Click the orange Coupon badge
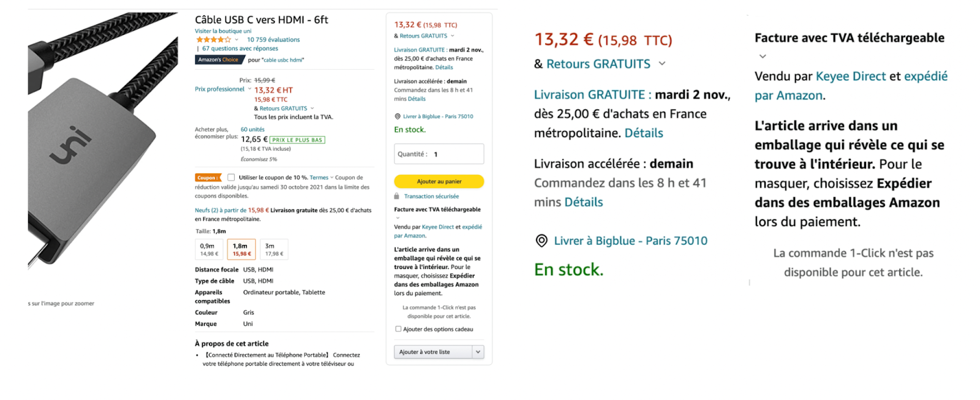 pyautogui.click(x=208, y=176)
